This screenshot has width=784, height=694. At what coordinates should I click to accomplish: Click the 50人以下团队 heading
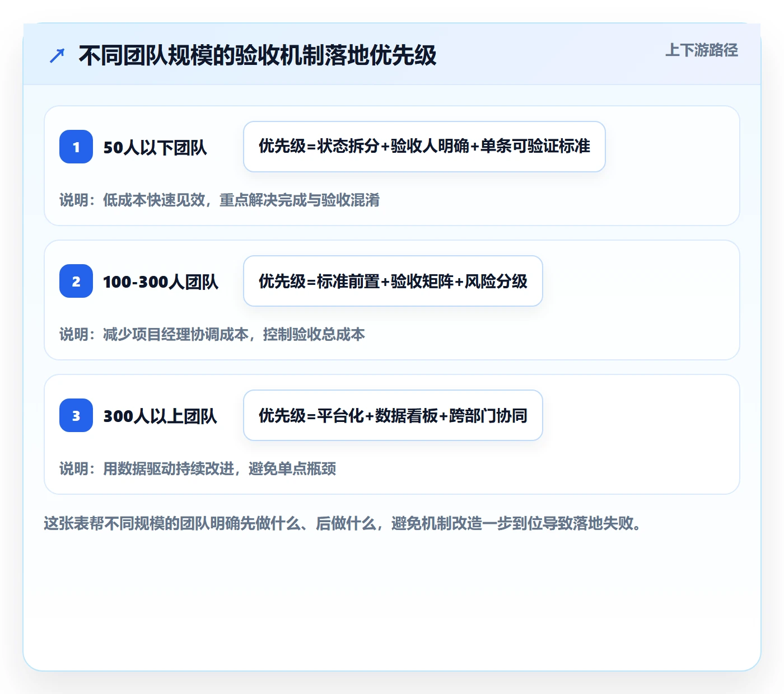[155, 147]
